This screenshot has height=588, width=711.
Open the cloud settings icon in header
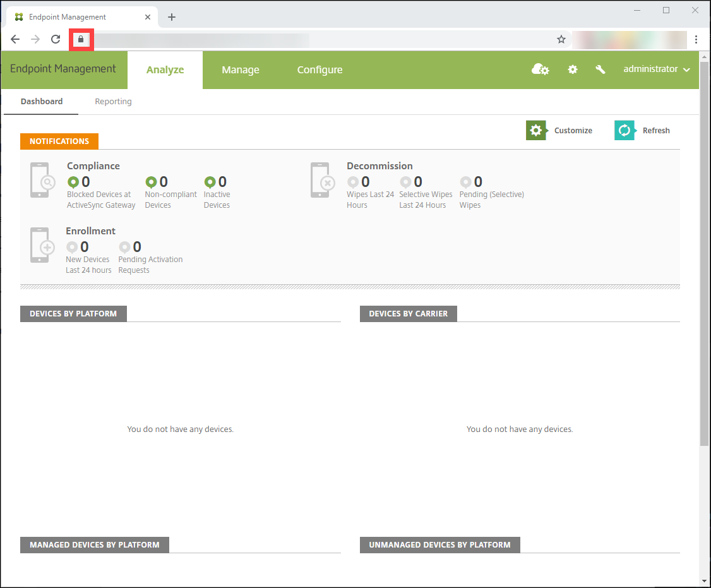coord(540,69)
